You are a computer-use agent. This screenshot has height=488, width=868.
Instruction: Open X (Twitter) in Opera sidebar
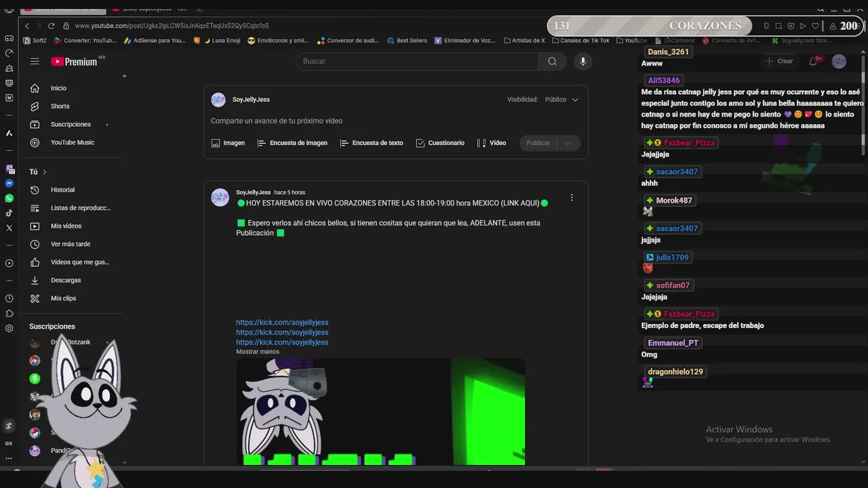pos(9,228)
